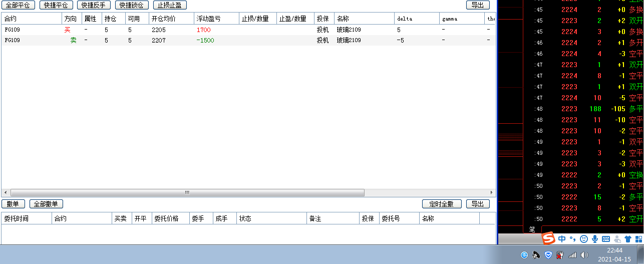Viewport: 644px width, 264px height.
Task: Click 买卖 header in orders table
Action: [x=122, y=218]
